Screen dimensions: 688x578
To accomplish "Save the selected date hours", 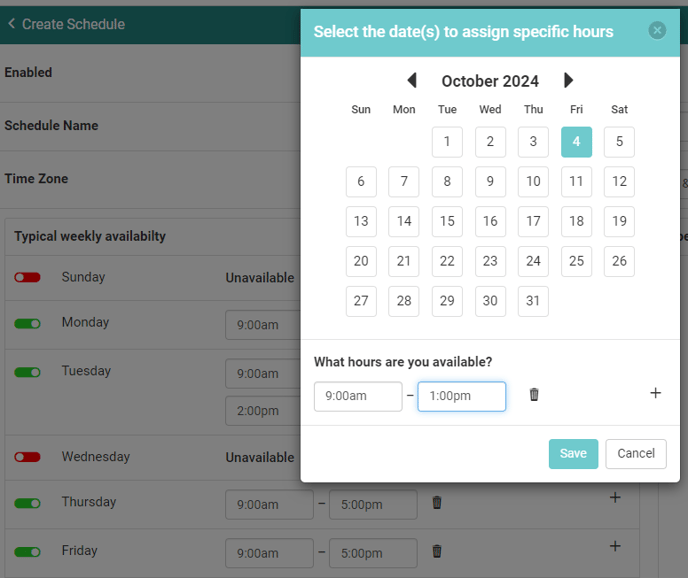I will [x=573, y=453].
